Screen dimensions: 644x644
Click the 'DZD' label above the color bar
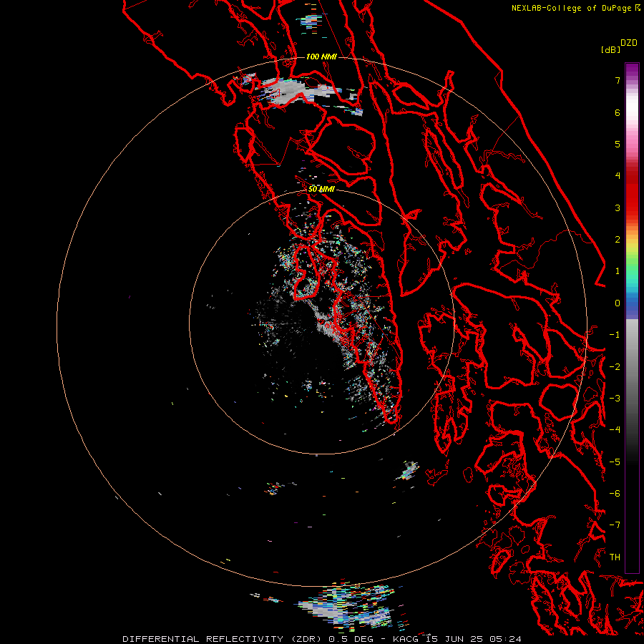[629, 43]
